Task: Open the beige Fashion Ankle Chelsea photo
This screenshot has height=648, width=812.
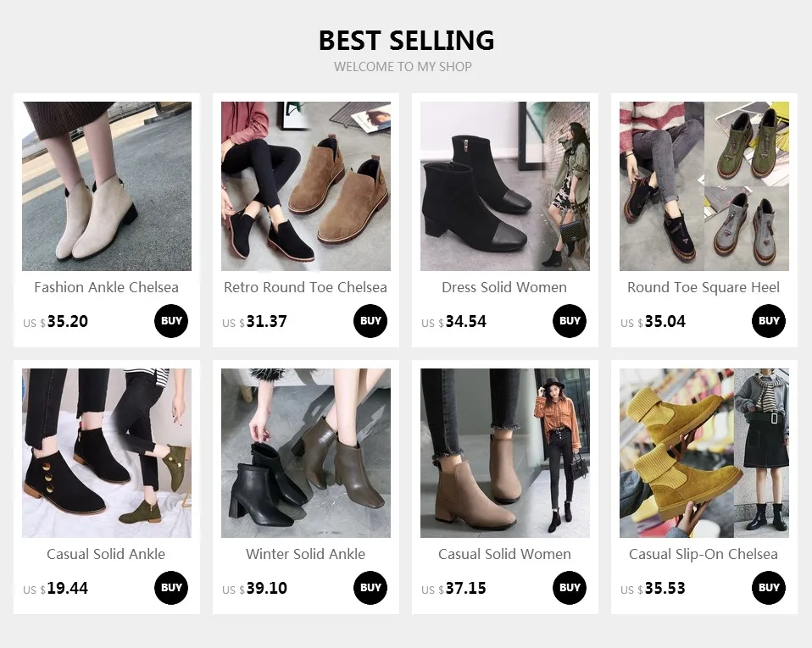Action: point(107,186)
